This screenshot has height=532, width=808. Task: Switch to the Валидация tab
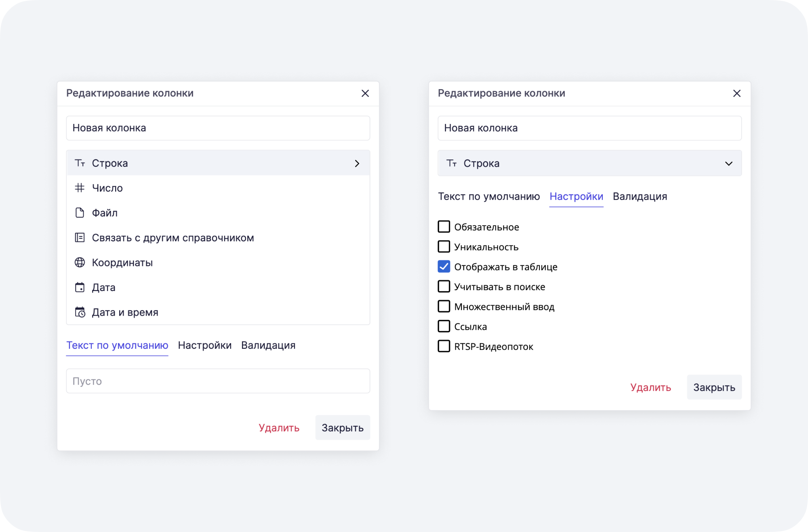640,196
